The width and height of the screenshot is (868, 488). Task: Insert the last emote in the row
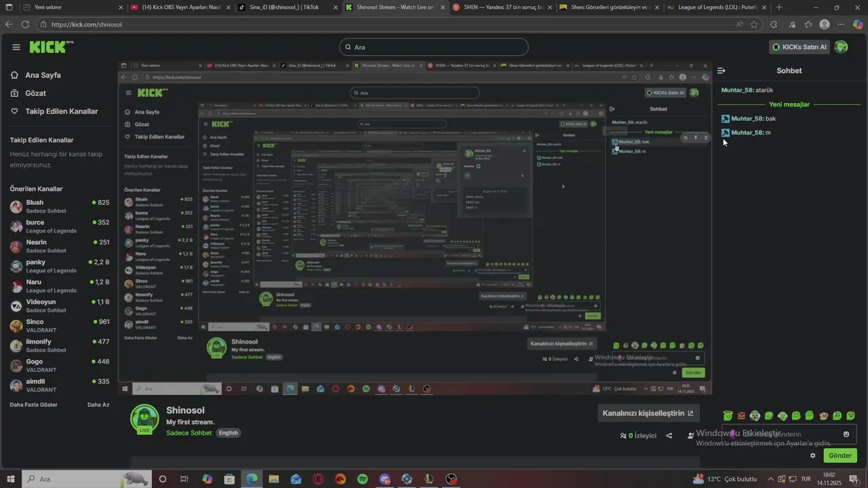850,415
